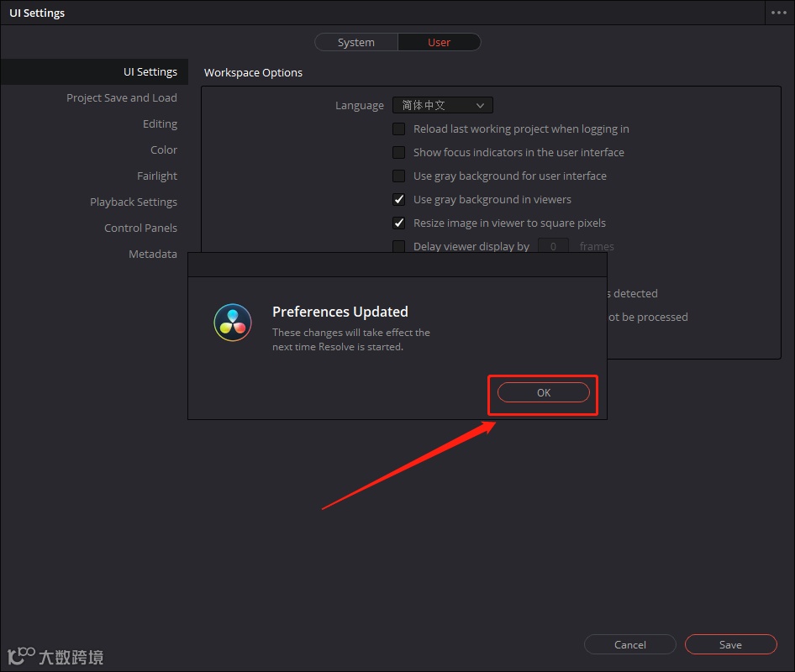Switch to the User tab
Viewport: 795px width, 672px height.
coord(439,43)
